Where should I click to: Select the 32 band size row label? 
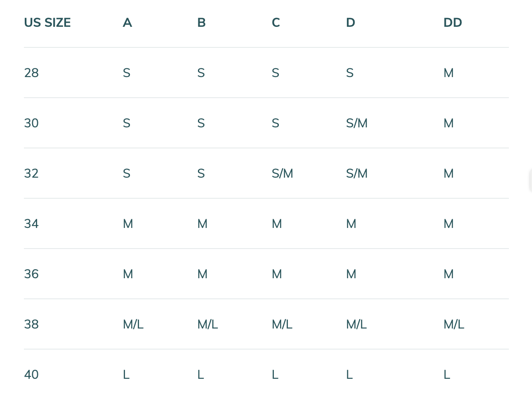(x=31, y=174)
